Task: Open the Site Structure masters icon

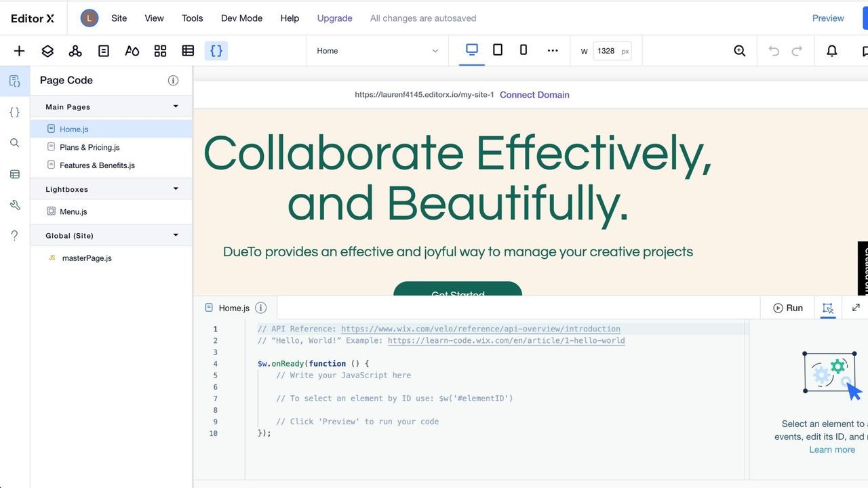Action: (75, 51)
